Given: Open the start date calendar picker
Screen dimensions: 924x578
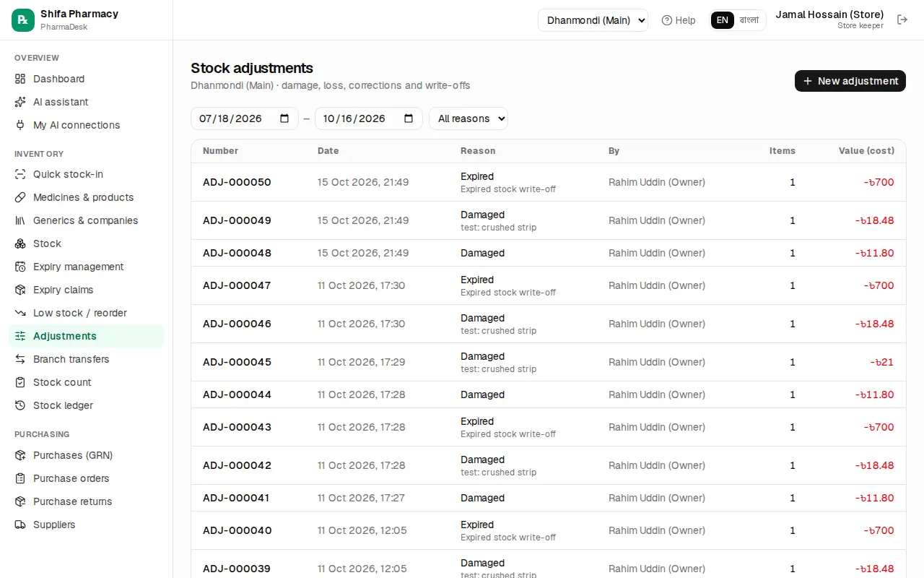Looking at the screenshot, I should (x=284, y=118).
